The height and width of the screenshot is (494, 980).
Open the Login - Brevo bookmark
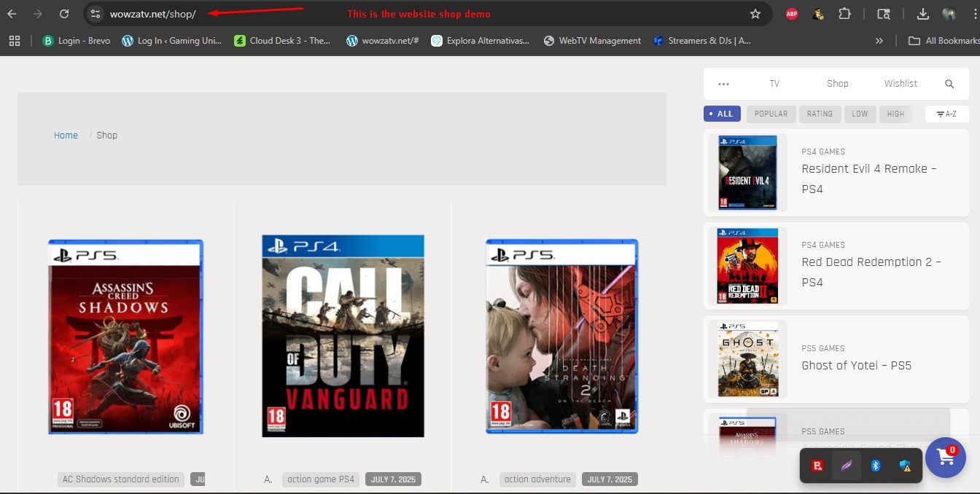point(77,41)
